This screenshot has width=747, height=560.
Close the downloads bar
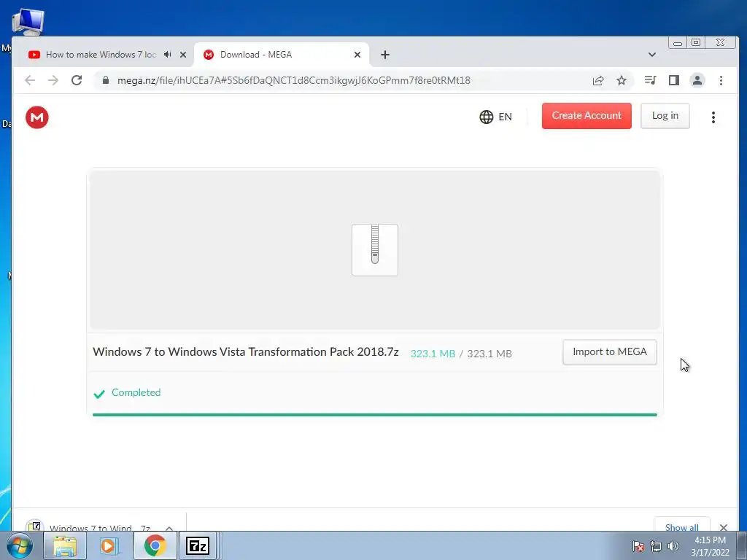(724, 528)
